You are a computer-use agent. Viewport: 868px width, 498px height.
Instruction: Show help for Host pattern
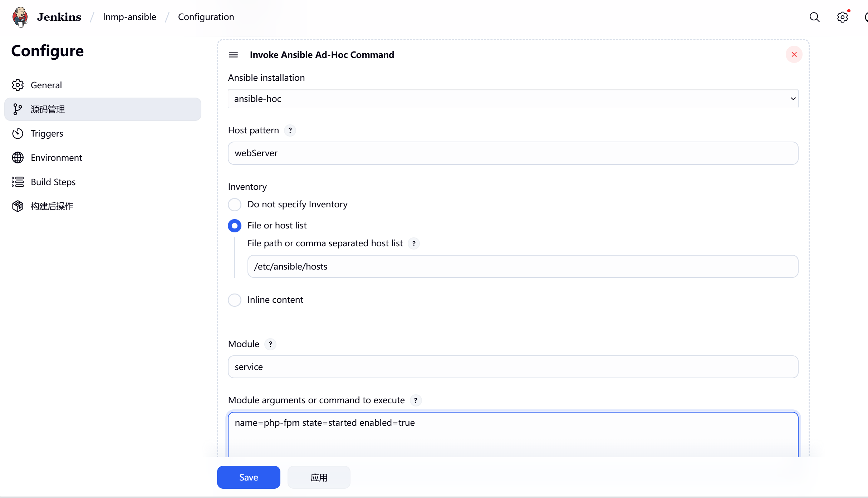pyautogui.click(x=290, y=130)
